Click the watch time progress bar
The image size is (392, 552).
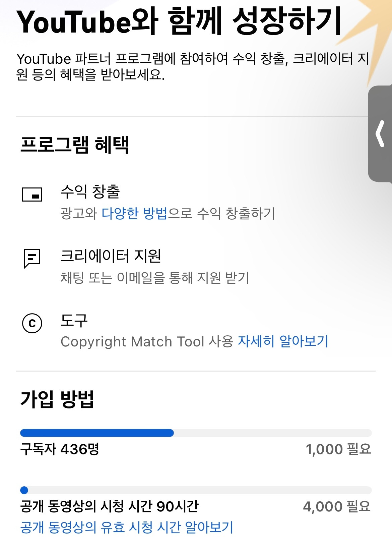tap(196, 490)
